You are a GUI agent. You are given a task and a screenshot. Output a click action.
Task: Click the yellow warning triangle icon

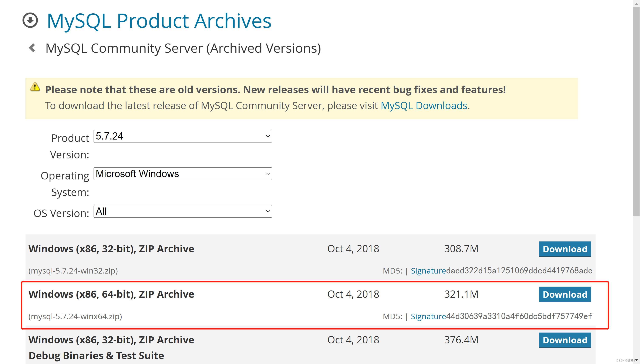35,87
